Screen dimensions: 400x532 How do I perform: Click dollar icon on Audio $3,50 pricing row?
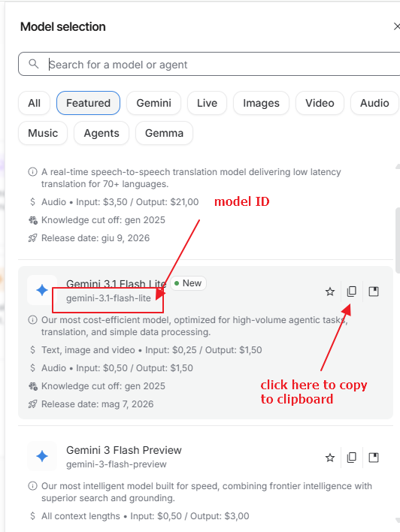(x=32, y=202)
